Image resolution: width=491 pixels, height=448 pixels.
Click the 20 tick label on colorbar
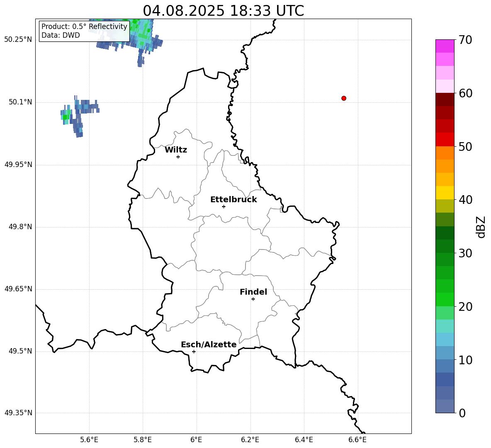coord(465,307)
